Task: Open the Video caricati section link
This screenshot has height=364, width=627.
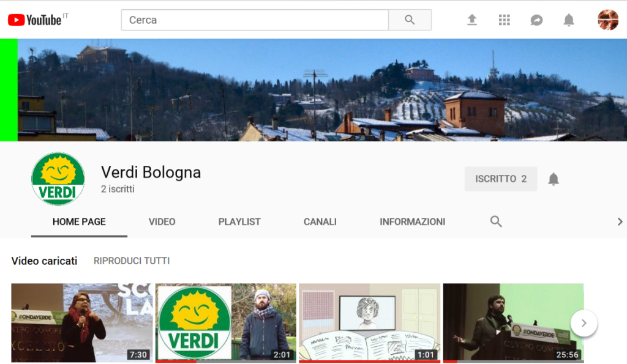Action: [x=44, y=261]
